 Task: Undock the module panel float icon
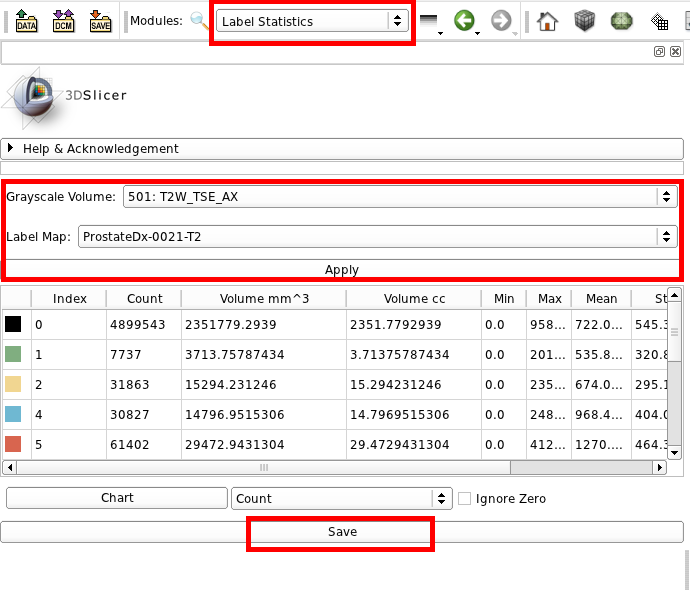click(659, 51)
